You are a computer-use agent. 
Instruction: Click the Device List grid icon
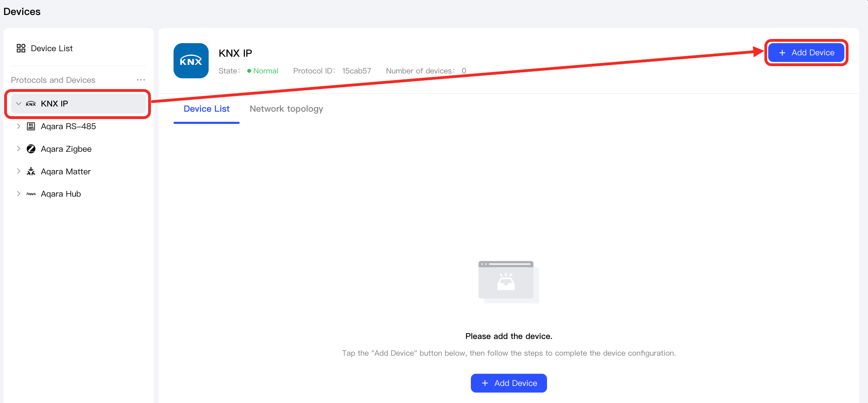(x=21, y=48)
